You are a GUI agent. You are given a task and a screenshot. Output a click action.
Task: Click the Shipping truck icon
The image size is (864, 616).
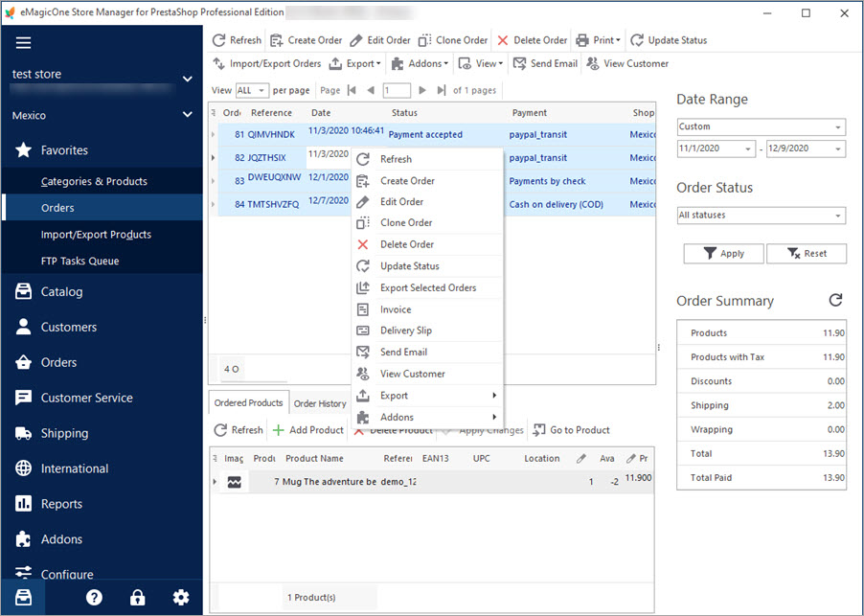[23, 433]
